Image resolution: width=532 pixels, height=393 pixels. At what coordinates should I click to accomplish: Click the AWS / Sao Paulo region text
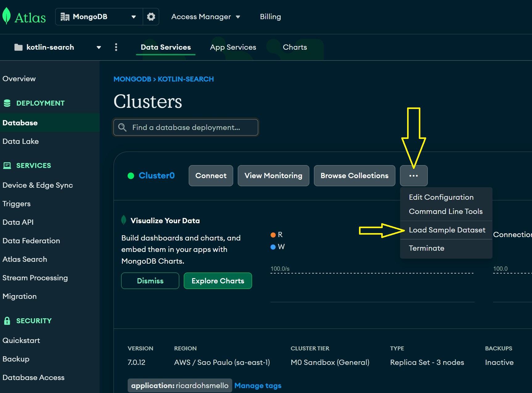pyautogui.click(x=222, y=362)
